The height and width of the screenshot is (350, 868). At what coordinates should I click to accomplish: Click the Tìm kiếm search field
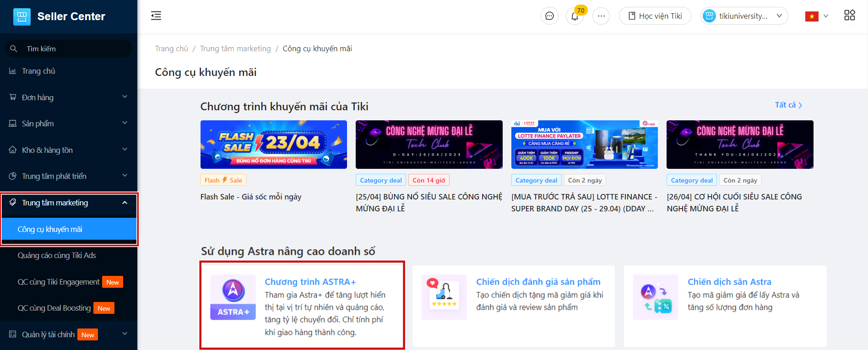coord(69,48)
